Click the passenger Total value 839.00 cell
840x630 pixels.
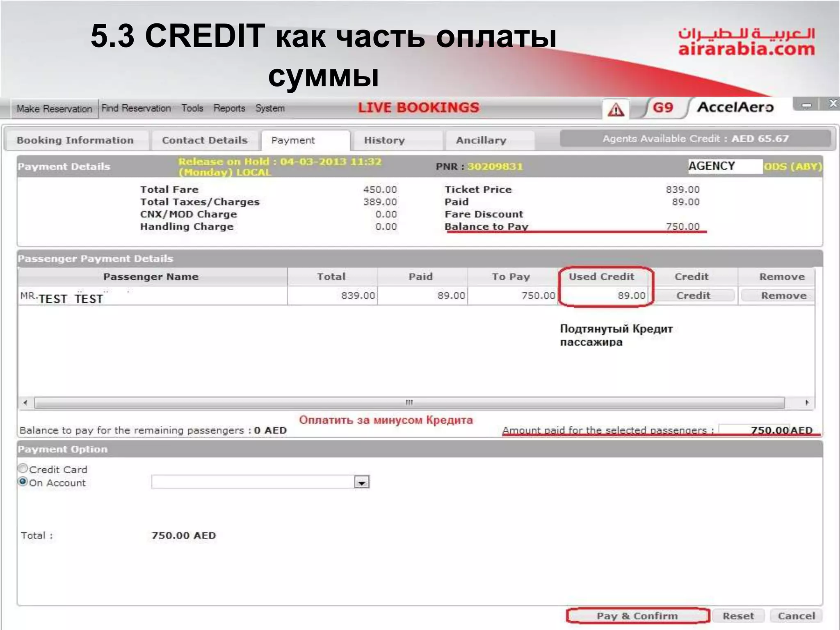[x=332, y=295]
